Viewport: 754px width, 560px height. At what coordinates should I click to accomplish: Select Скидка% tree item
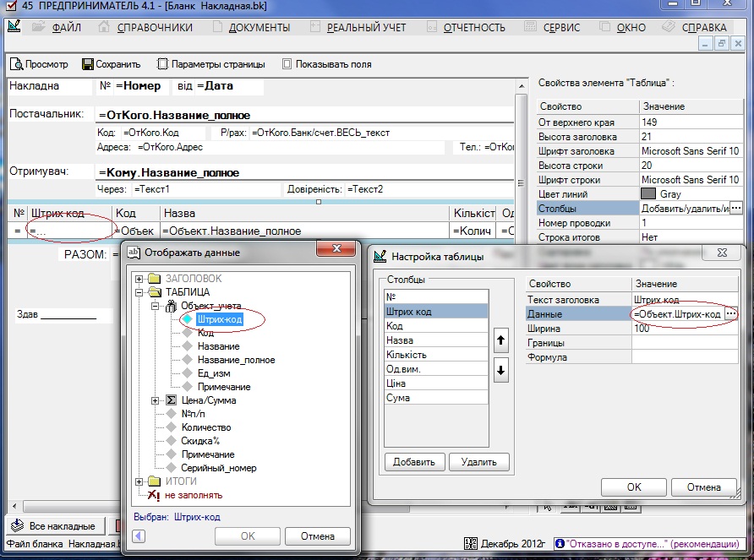pyautogui.click(x=200, y=441)
